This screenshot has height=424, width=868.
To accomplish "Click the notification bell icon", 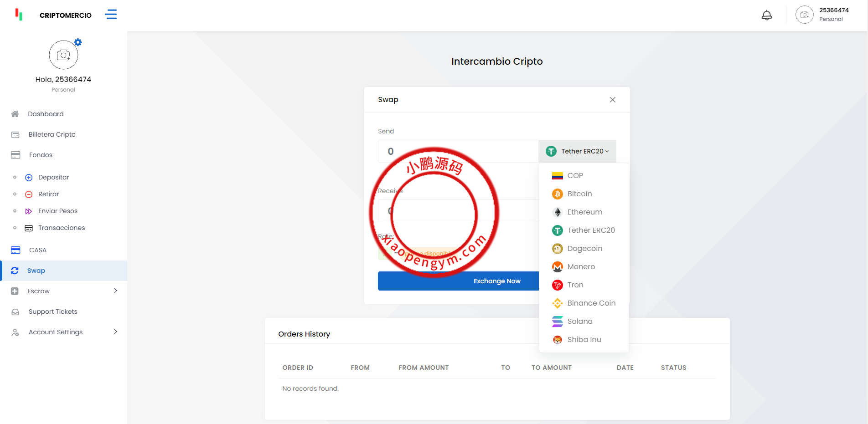I will (767, 15).
